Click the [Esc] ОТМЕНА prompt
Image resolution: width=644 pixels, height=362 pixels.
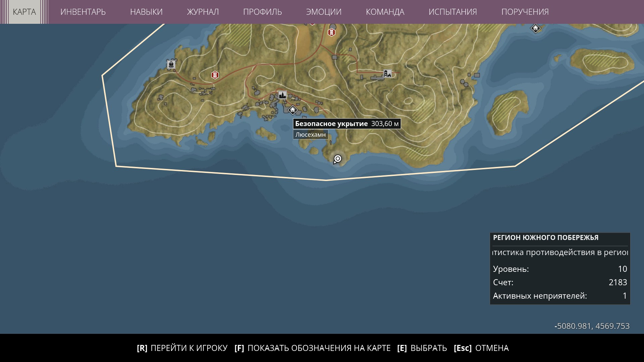pyautogui.click(x=481, y=348)
